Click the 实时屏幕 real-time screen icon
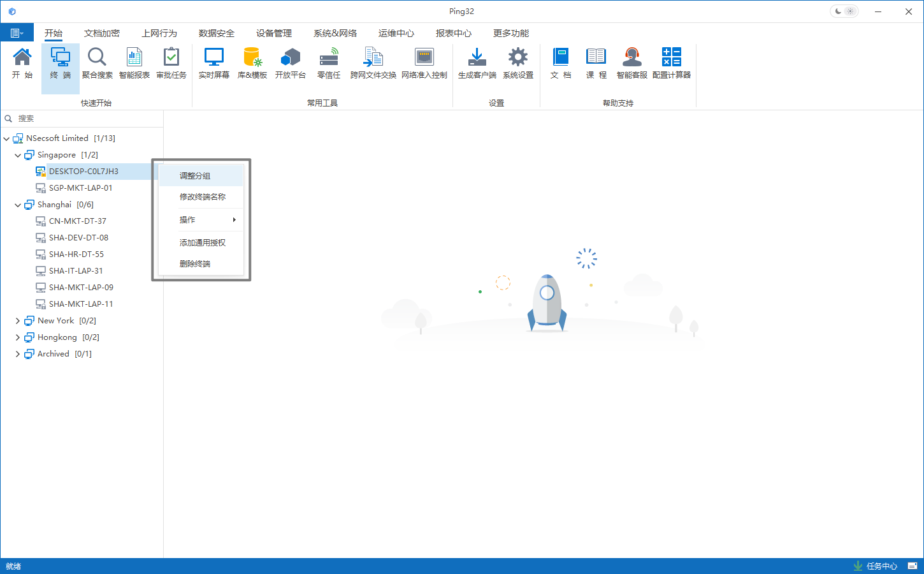 (213, 63)
